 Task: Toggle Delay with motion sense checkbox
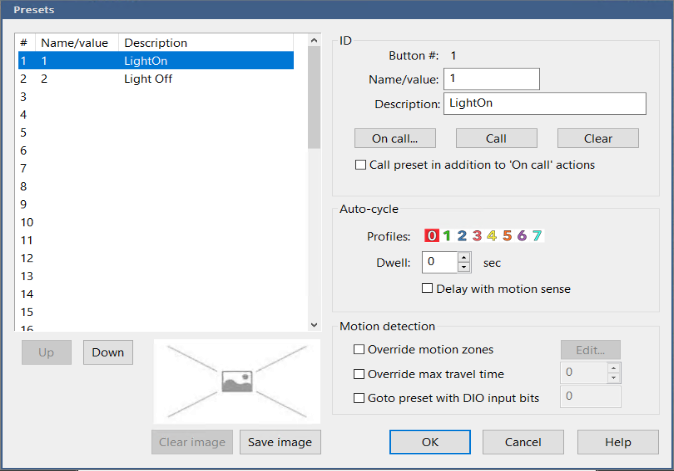tap(428, 289)
